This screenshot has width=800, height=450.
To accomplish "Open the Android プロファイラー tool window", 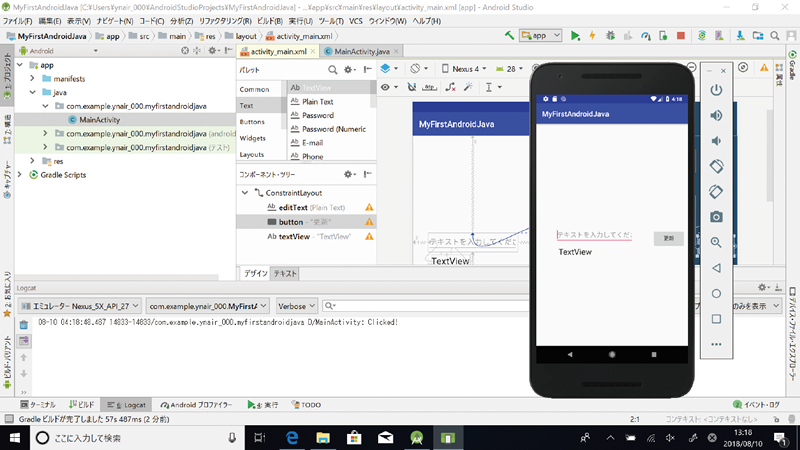I will (196, 405).
